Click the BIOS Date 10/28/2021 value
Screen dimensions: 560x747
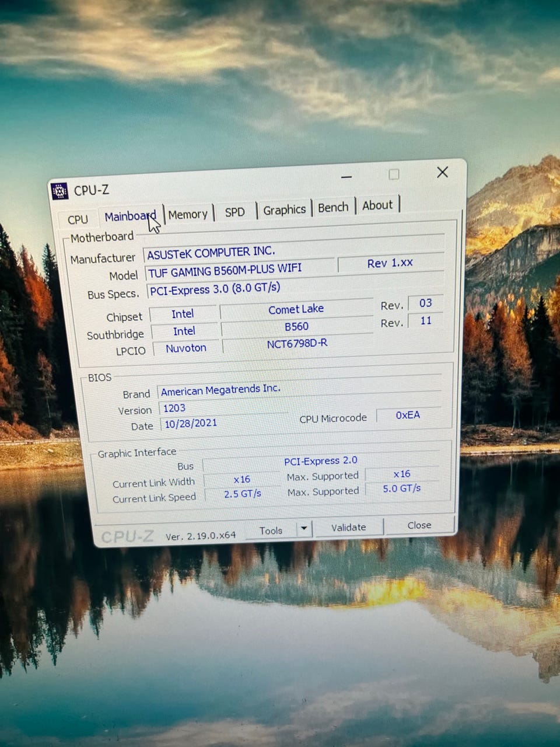point(224,423)
